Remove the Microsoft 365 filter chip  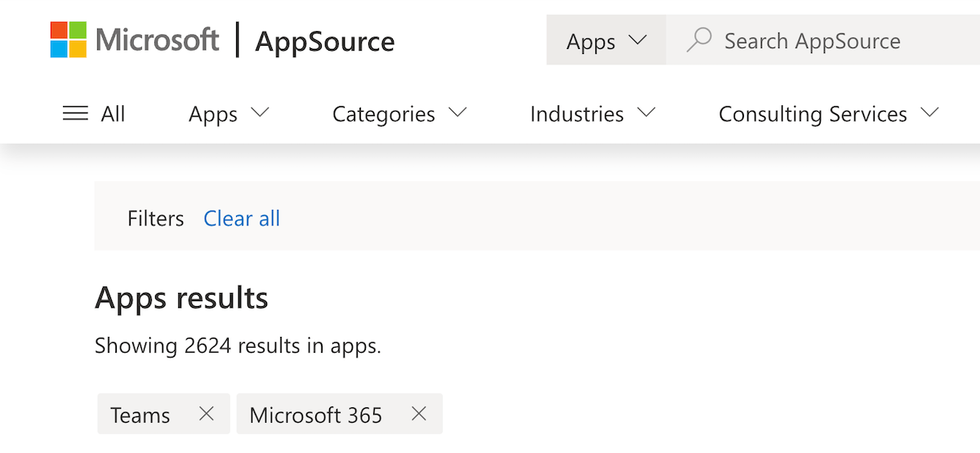click(x=419, y=414)
